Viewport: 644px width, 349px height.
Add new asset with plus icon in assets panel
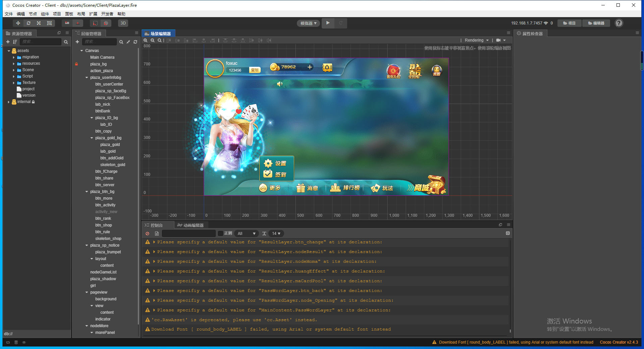pyautogui.click(x=8, y=42)
